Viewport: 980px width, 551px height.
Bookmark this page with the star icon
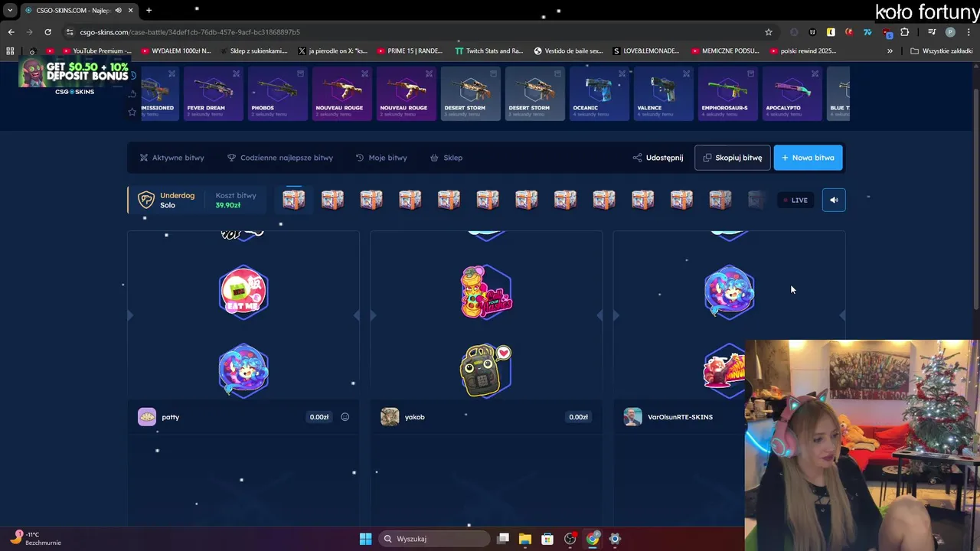click(768, 32)
